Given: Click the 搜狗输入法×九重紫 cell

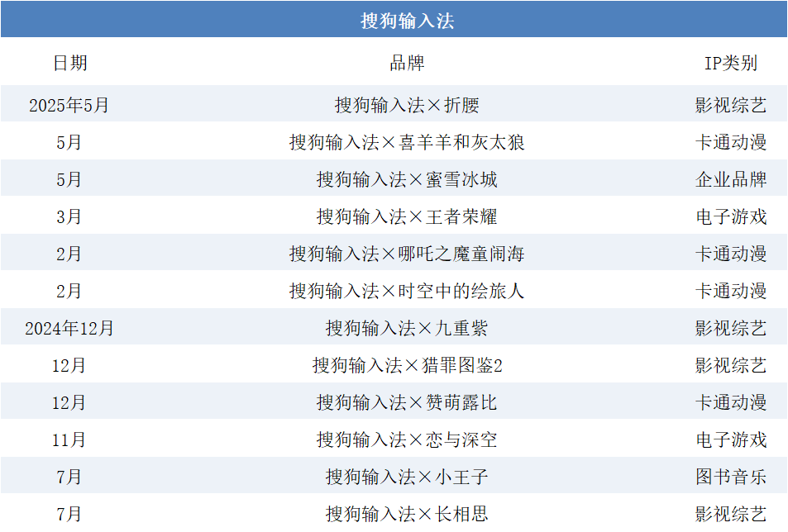Looking at the screenshot, I should tap(407, 328).
